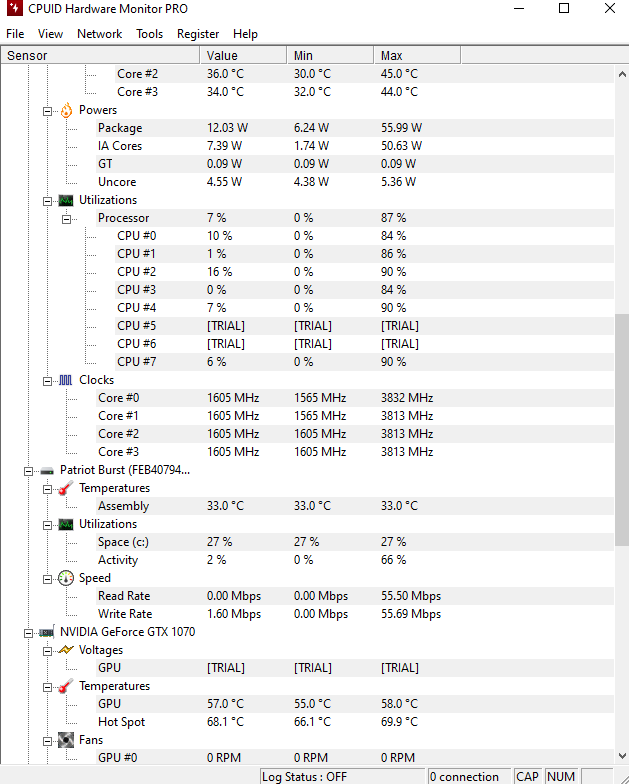Image resolution: width=629 pixels, height=784 pixels.
Task: Click the thermometer icon under Patriot Burst
Action: click(x=66, y=488)
